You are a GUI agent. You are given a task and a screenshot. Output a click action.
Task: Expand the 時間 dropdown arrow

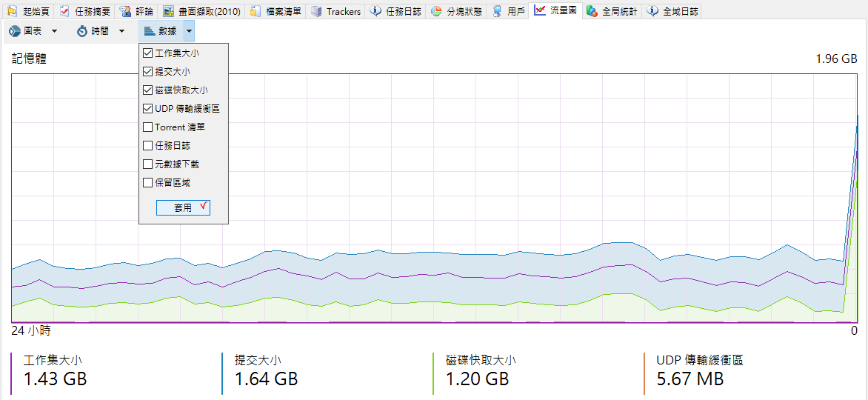pos(121,32)
